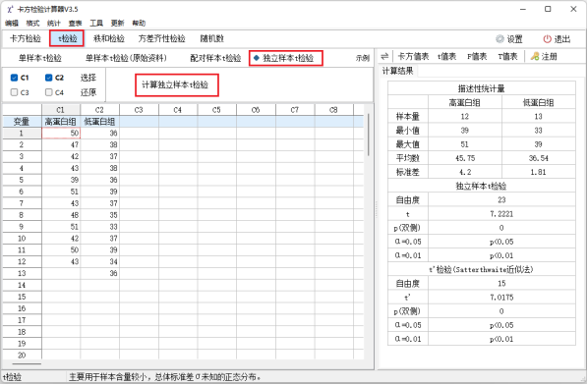This screenshot has height=385, width=588.
Task: Open the 编辑 menu
Action: [x=12, y=24]
